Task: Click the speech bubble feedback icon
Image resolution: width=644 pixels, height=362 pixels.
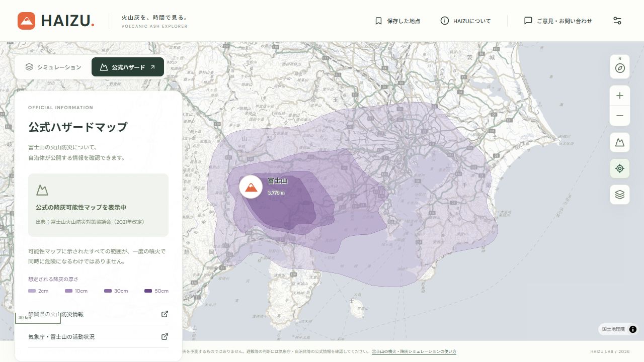Action: pos(528,21)
